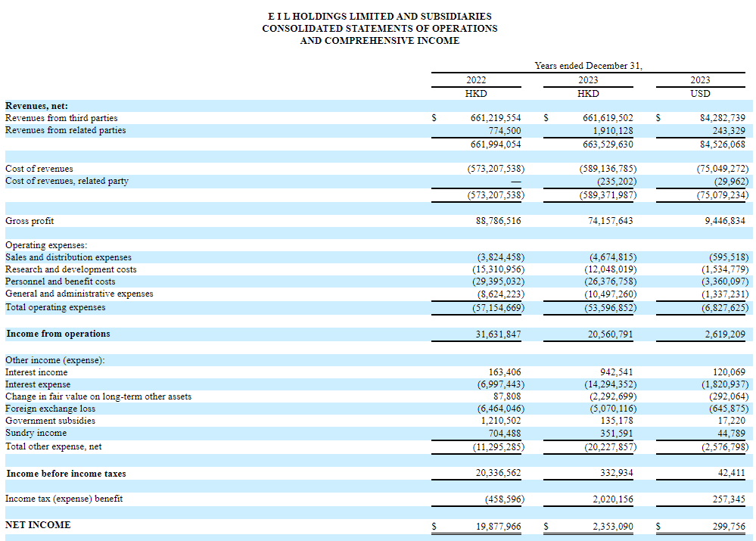Select the 'Income from operations' label

point(58,334)
